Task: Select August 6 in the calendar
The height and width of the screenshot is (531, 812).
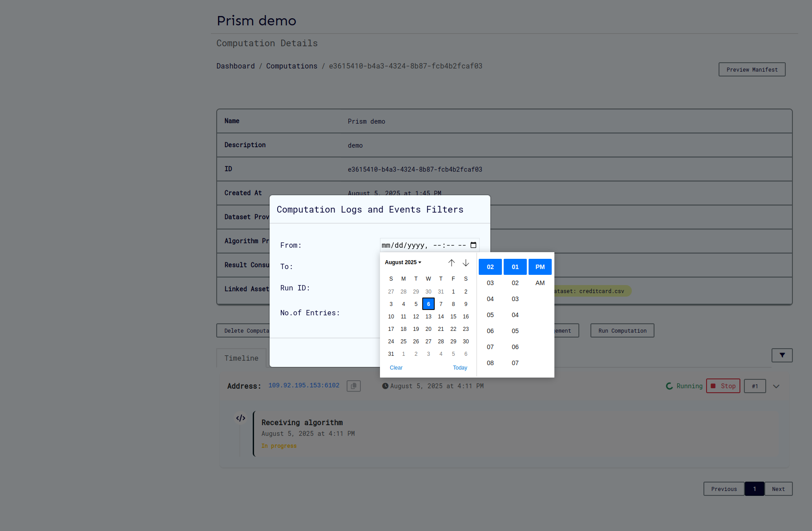Action: [428, 304]
